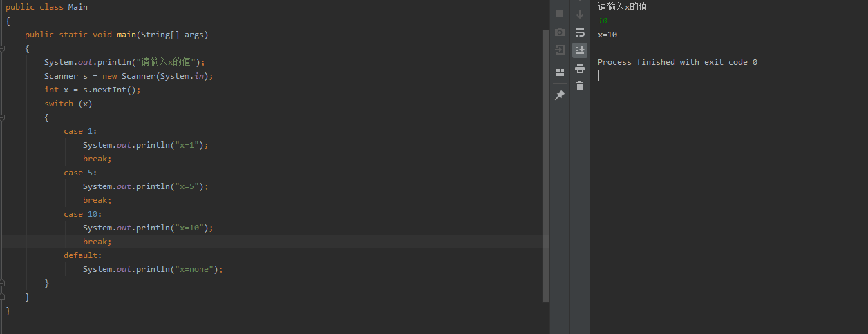Toggle soft-wrap in the console
Screen dimensions: 868x334
coord(580,32)
